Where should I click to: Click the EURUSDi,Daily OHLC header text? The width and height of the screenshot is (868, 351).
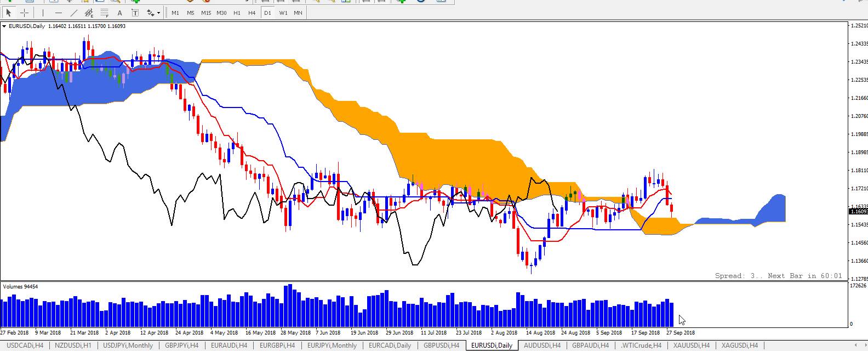pyautogui.click(x=67, y=26)
